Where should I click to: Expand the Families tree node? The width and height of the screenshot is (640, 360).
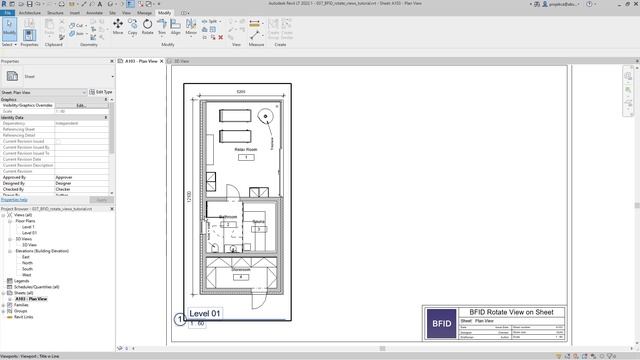click(3, 305)
